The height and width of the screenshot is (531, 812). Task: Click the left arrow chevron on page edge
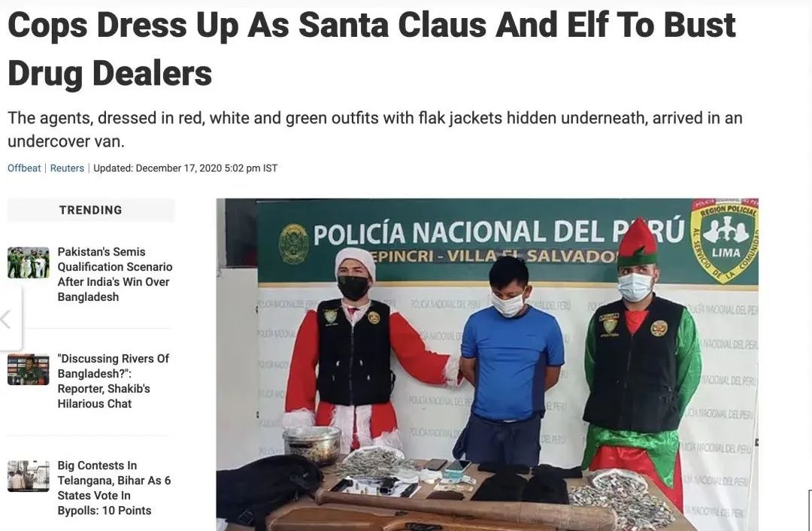coord(7,319)
